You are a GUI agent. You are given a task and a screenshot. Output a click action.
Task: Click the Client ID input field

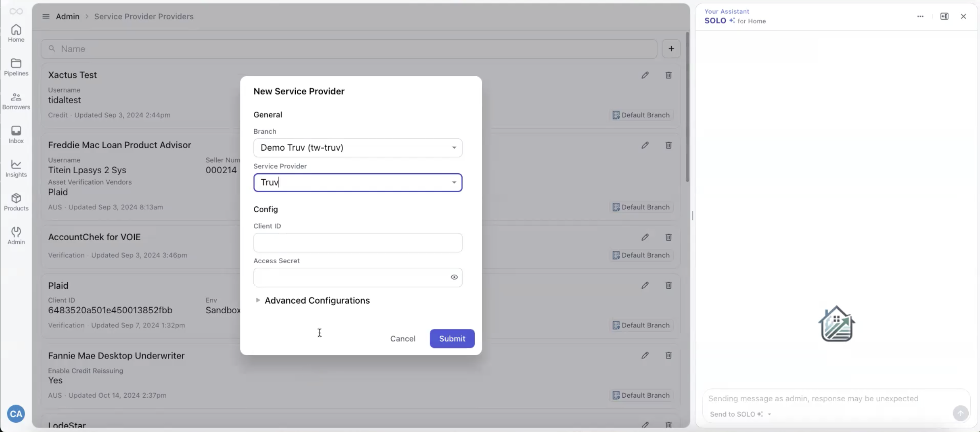[x=358, y=243]
